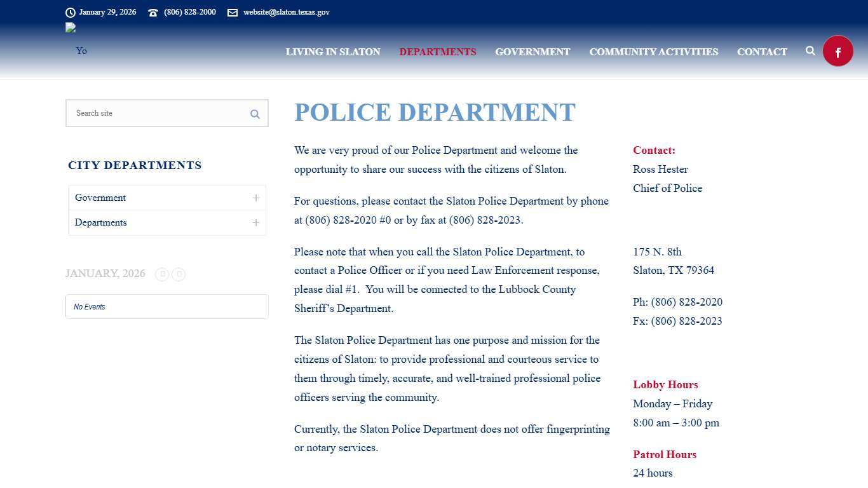Click the clock icon in the top bar
This screenshot has height=488, width=868.
click(70, 11)
